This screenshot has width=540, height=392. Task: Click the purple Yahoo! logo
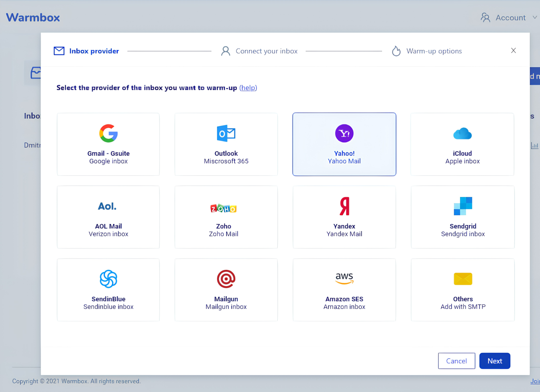[344, 133]
